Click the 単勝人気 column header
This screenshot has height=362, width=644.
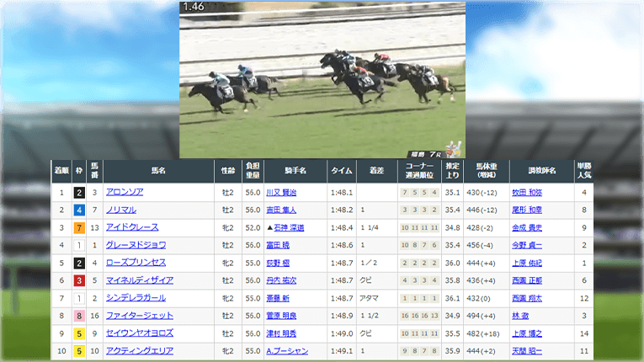tap(584, 171)
